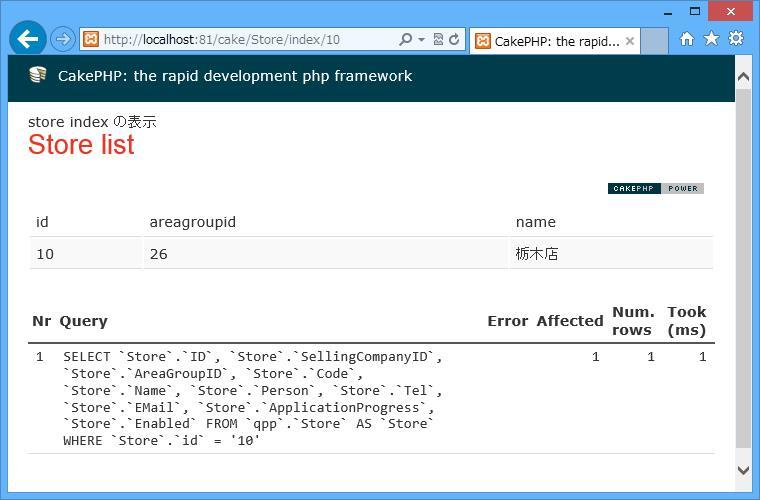Click the 栃木店 name cell
This screenshot has height=500, width=760.
click(537, 254)
